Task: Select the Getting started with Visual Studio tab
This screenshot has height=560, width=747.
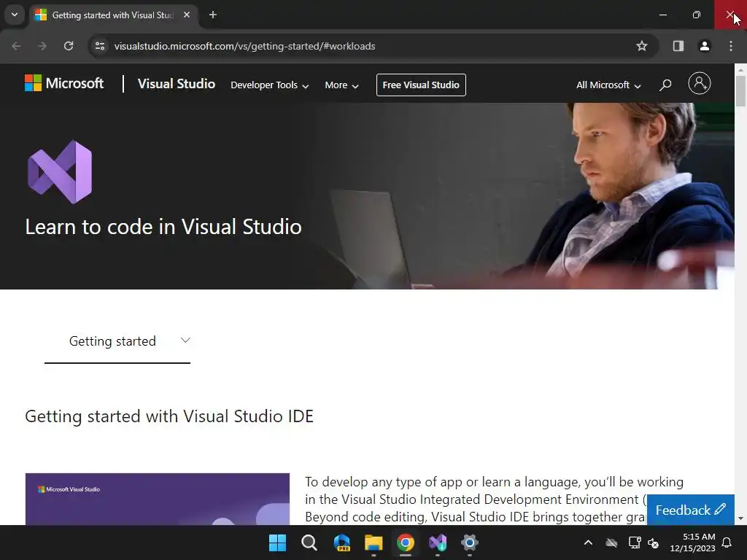Action: [x=112, y=15]
